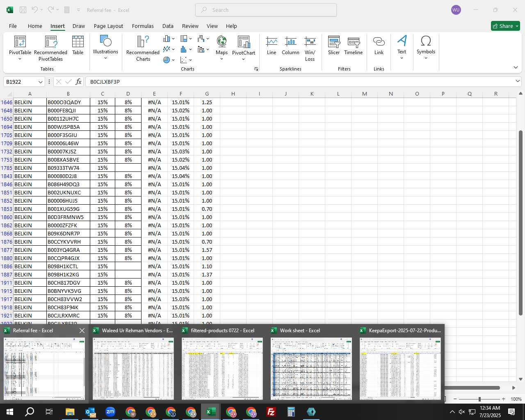Insert a Column sparkline
Image resolution: width=525 pixels, height=420 pixels.
point(290,46)
